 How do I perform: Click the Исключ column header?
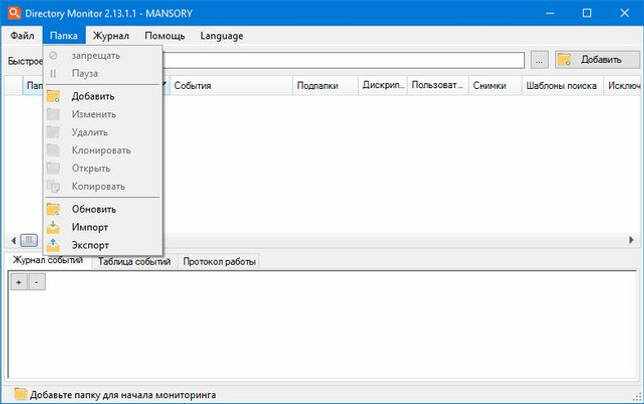(623, 85)
